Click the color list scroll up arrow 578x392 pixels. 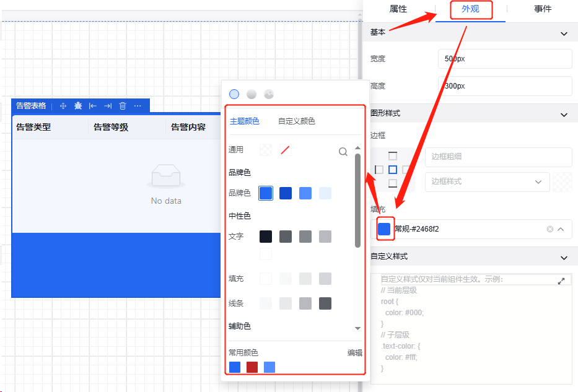pyautogui.click(x=357, y=148)
